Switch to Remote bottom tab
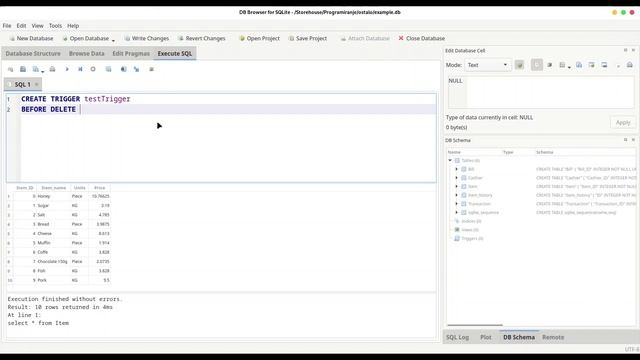640x360 pixels. coord(553,337)
